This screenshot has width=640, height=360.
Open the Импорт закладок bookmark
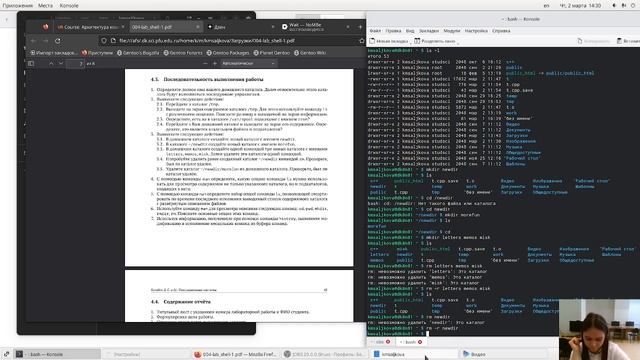tap(53, 53)
